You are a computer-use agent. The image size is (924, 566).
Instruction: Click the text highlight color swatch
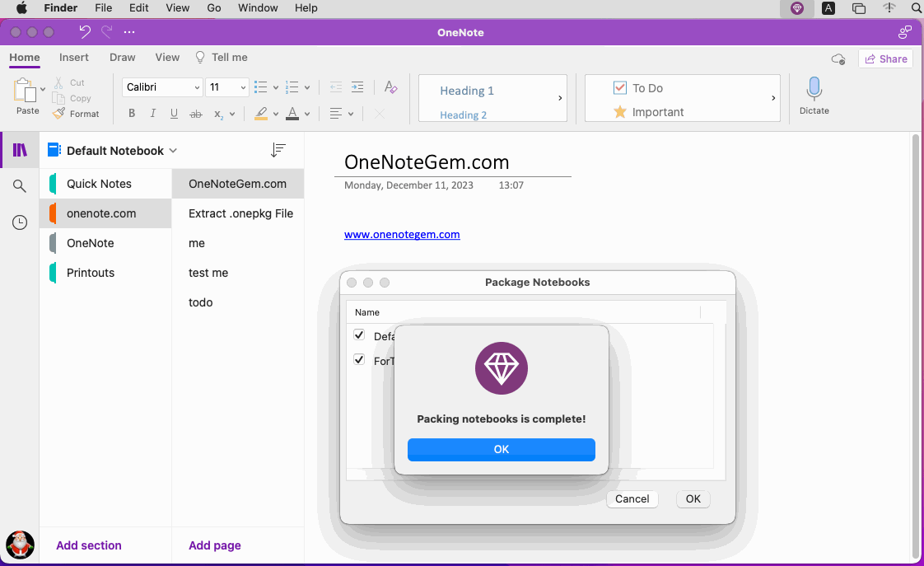(x=261, y=114)
